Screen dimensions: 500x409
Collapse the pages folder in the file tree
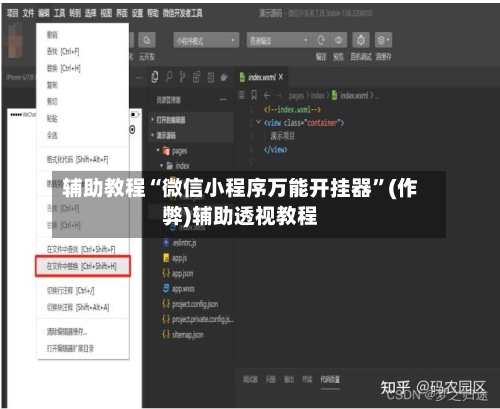[x=158, y=151]
